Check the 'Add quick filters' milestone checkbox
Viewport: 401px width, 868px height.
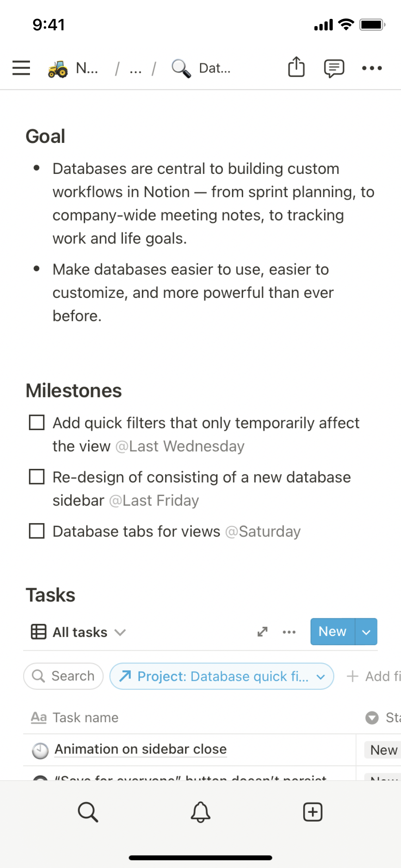coord(37,423)
